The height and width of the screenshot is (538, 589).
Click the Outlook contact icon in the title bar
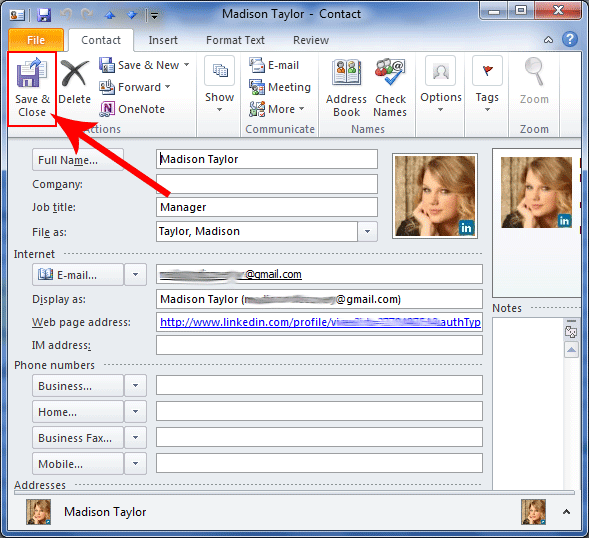tap(17, 15)
